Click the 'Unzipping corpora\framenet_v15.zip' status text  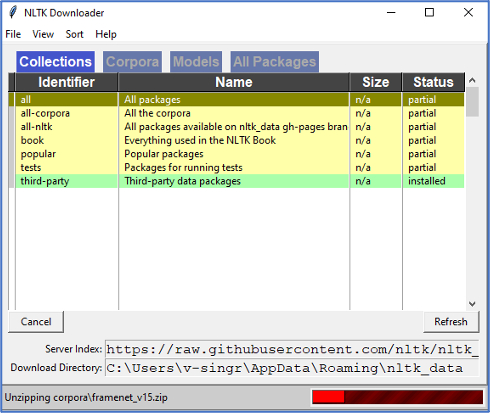pos(86,397)
